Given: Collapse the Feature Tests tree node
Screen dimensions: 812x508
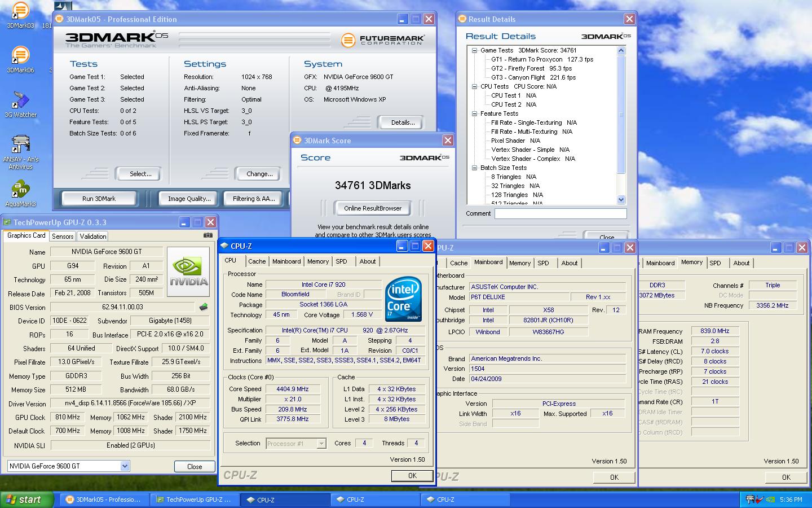Looking at the screenshot, I should point(475,113).
